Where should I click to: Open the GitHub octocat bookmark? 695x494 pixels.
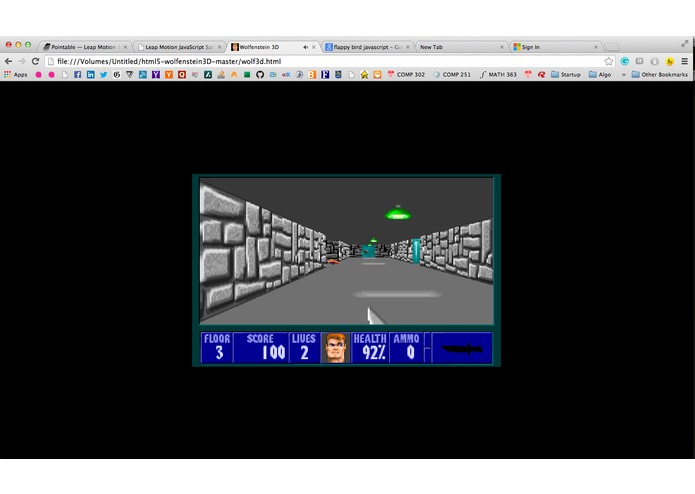point(260,74)
